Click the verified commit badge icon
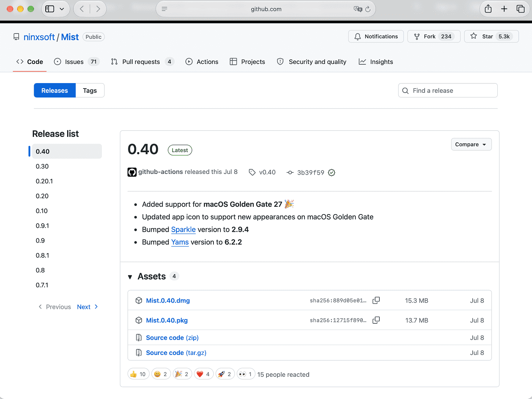 coord(332,172)
